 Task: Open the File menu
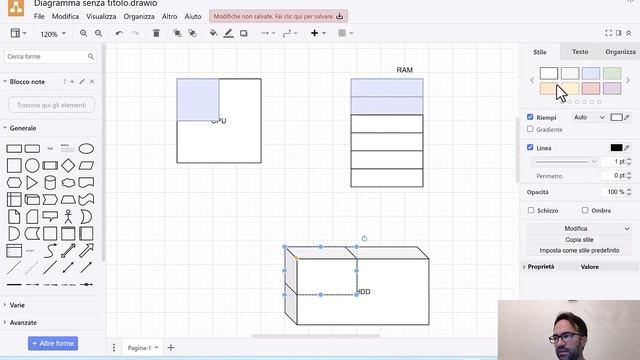click(39, 16)
